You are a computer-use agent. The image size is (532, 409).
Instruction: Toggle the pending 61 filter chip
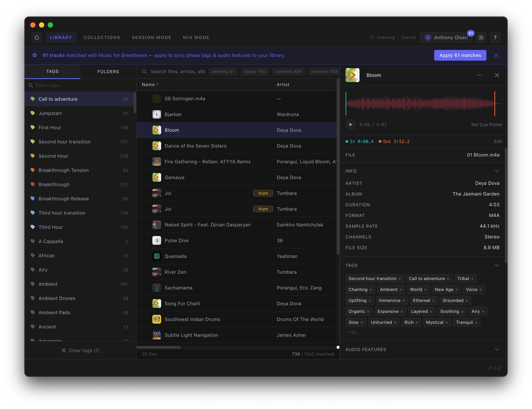click(x=223, y=72)
